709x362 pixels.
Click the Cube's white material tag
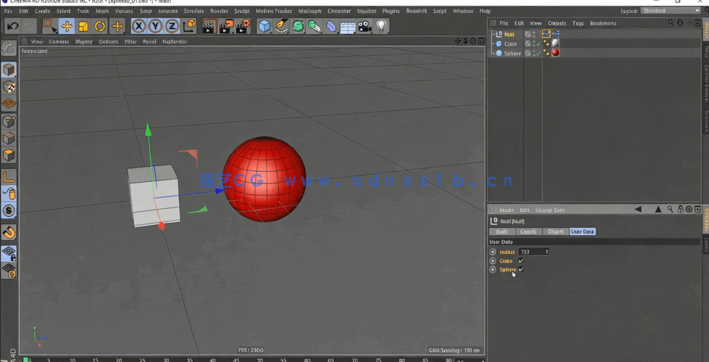(x=555, y=43)
